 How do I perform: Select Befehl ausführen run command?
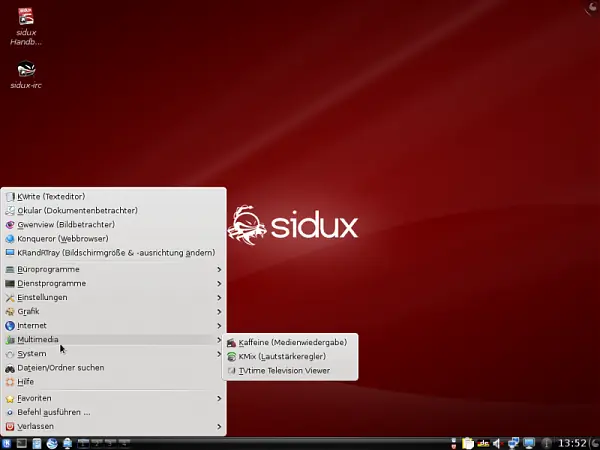click(113, 412)
